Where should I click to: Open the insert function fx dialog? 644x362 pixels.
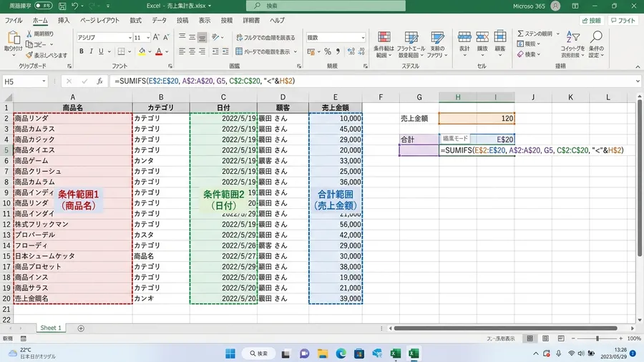pyautogui.click(x=99, y=82)
